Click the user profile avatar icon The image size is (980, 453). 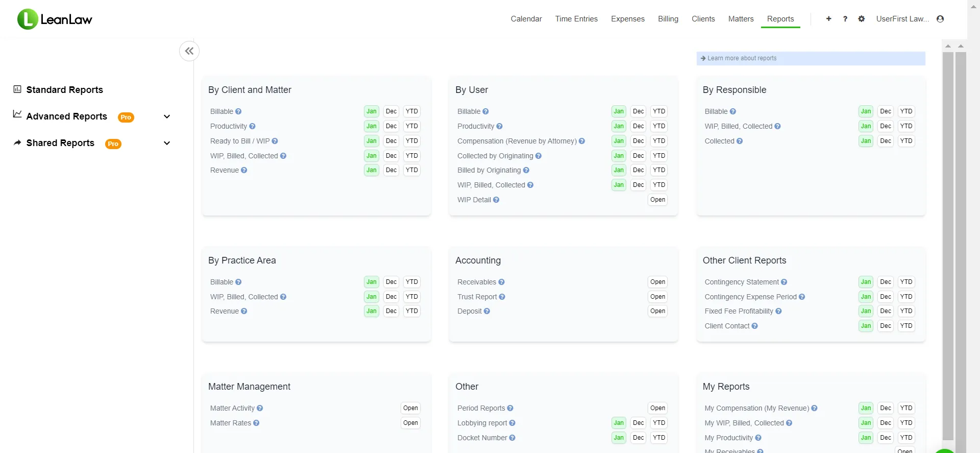click(940, 19)
